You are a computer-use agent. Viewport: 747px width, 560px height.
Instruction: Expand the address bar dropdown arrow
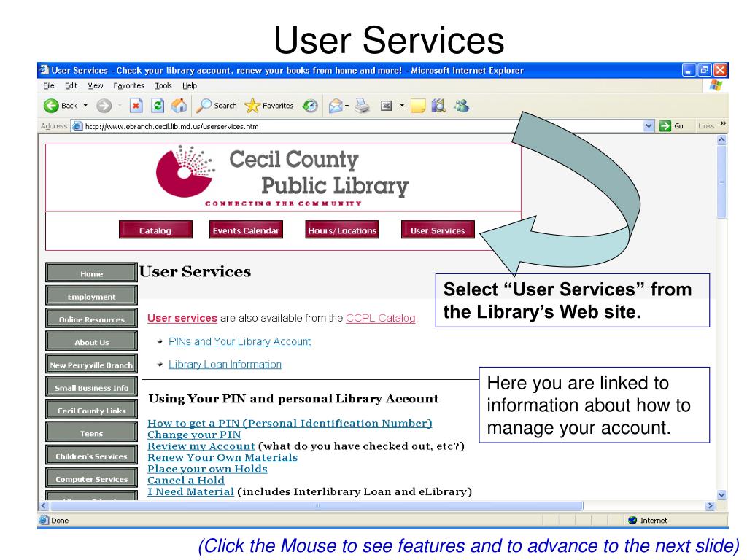coord(649,126)
